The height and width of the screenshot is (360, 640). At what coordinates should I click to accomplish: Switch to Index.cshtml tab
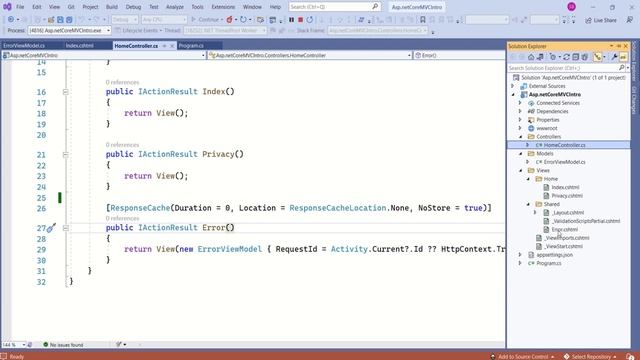coord(80,46)
